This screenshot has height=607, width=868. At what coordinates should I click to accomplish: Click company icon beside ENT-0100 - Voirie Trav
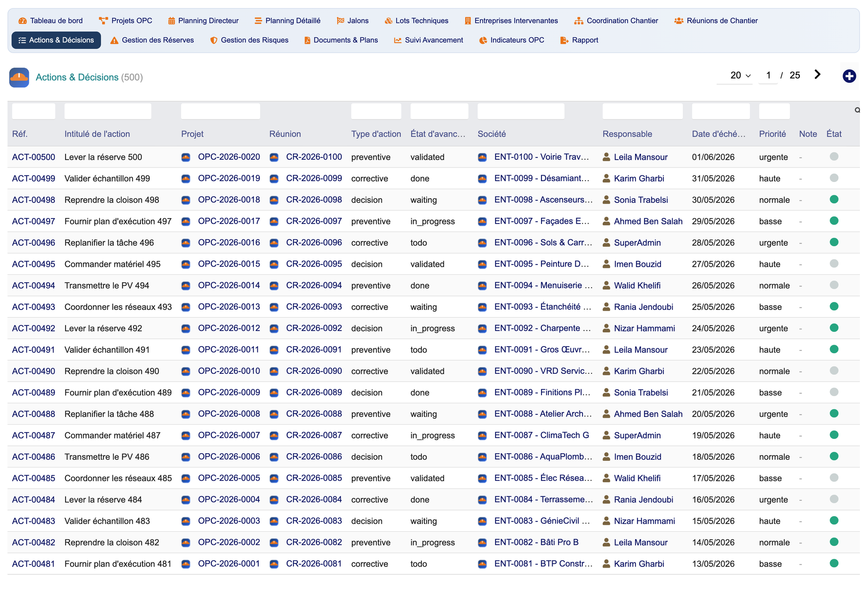(x=482, y=157)
